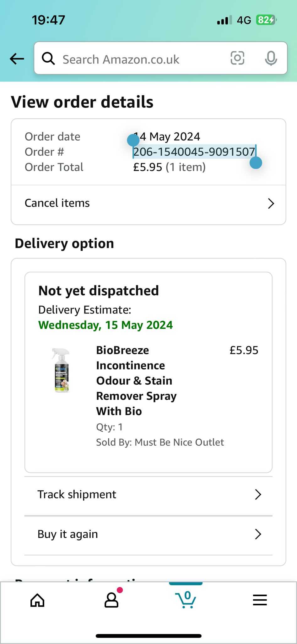Select Cancel items row
The width and height of the screenshot is (297, 644).
[148, 204]
